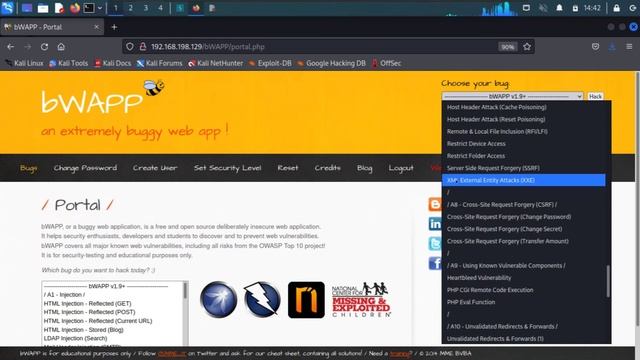This screenshot has height=360, width=640.
Task: Click the tracking protection shield icon
Action: coord(130,47)
